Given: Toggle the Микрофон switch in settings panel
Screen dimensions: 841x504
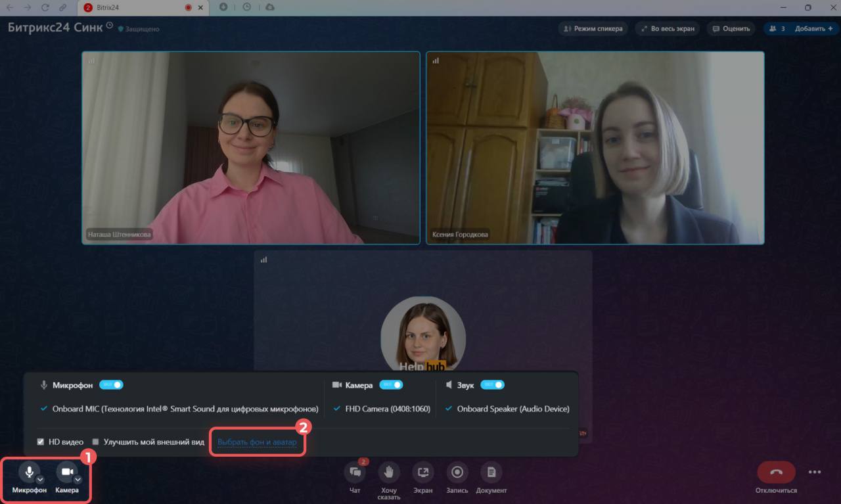Looking at the screenshot, I should point(111,384).
